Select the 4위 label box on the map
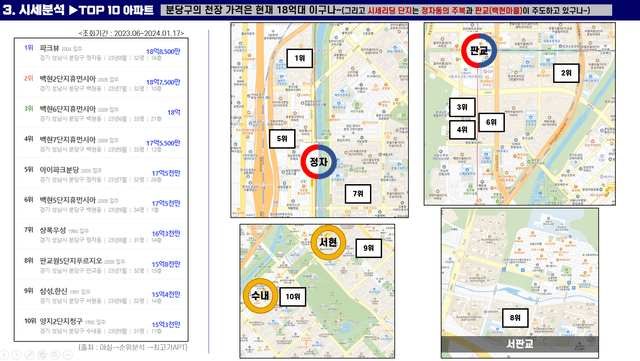The image size is (640, 361). point(462,129)
